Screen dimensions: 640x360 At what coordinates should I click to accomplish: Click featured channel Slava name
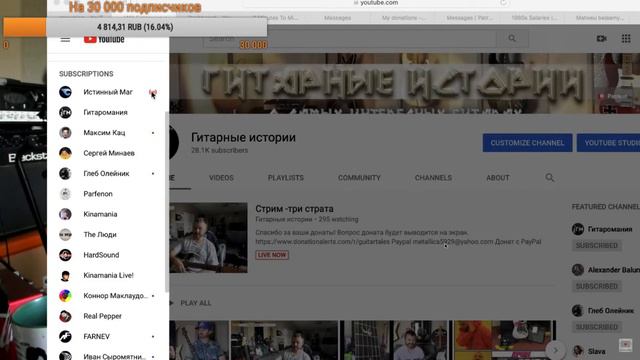(x=597, y=351)
